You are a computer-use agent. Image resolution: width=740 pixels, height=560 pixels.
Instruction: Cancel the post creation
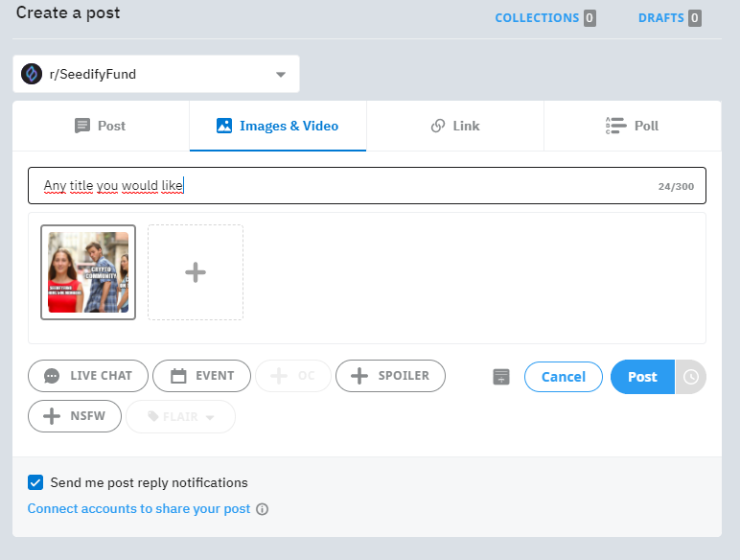point(563,377)
